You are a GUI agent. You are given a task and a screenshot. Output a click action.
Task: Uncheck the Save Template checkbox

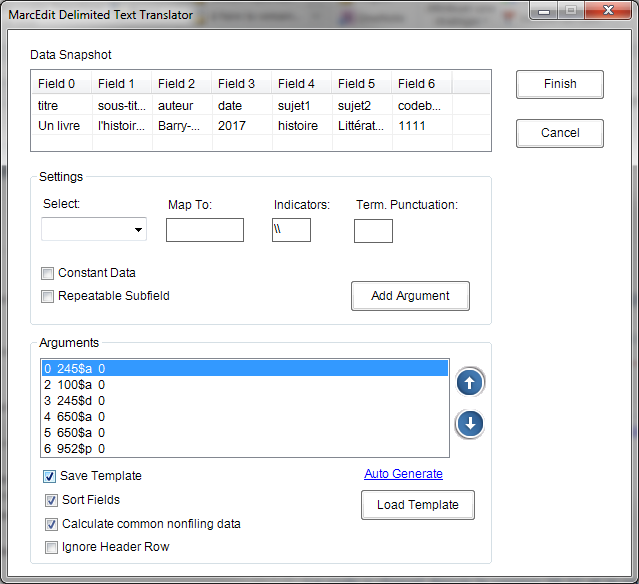pos(49,476)
